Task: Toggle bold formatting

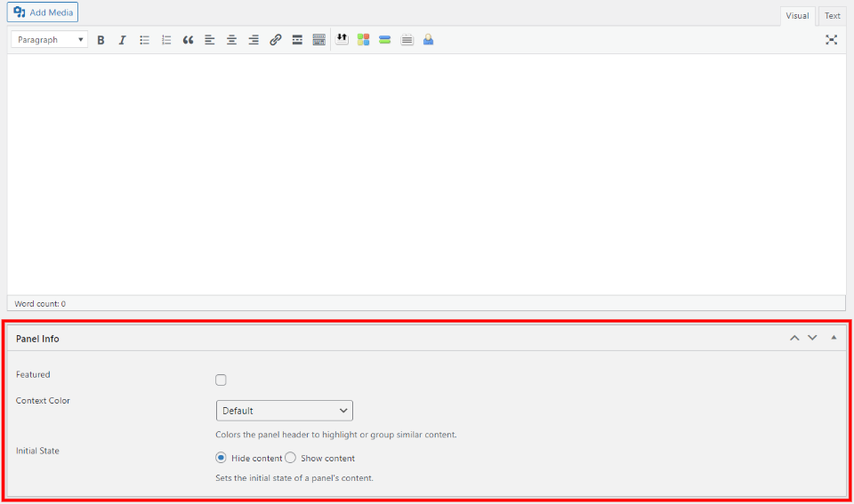Action: click(x=101, y=40)
